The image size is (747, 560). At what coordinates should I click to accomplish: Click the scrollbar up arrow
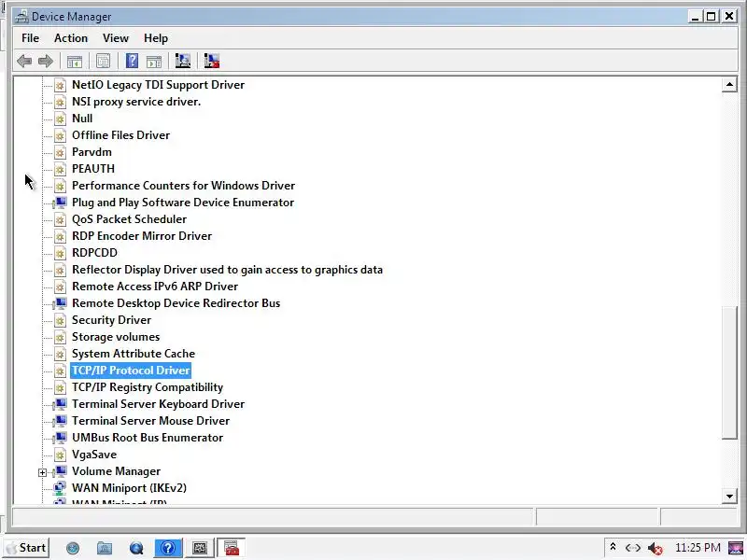pos(729,85)
